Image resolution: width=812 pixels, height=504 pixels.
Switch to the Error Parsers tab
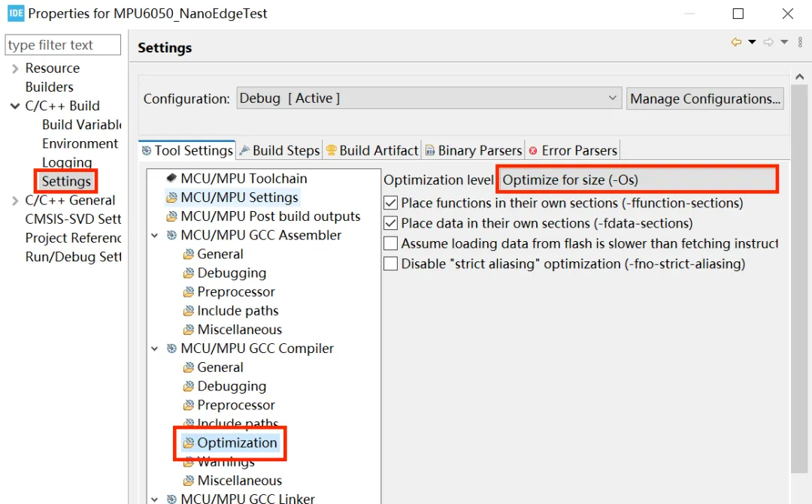pos(573,150)
